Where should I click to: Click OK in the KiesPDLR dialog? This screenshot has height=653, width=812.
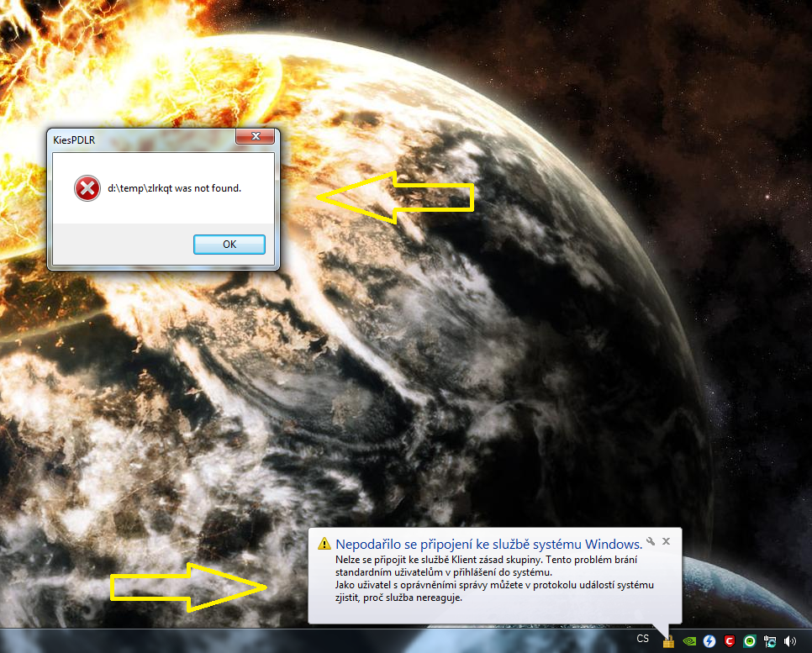[x=229, y=245]
